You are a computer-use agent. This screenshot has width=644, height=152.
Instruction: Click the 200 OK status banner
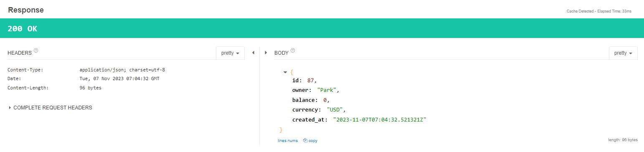point(322,28)
